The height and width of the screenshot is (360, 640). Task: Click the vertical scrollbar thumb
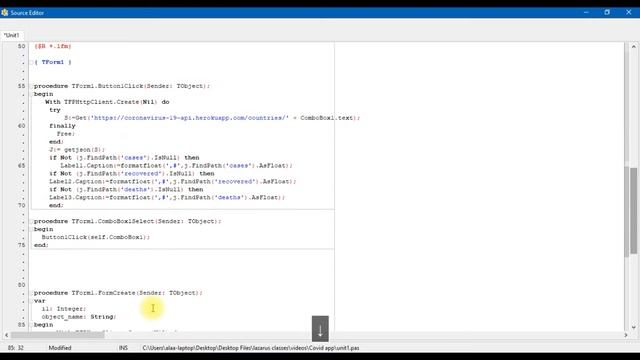point(633,211)
